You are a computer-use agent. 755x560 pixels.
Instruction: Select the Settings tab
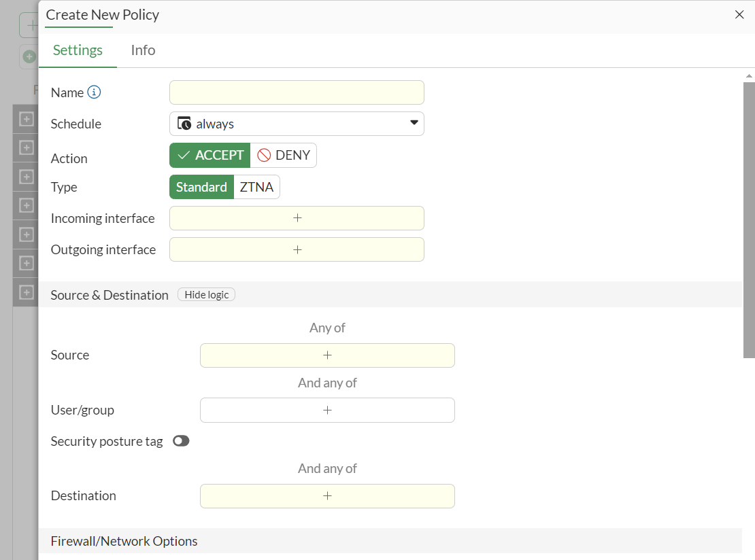pyautogui.click(x=78, y=50)
